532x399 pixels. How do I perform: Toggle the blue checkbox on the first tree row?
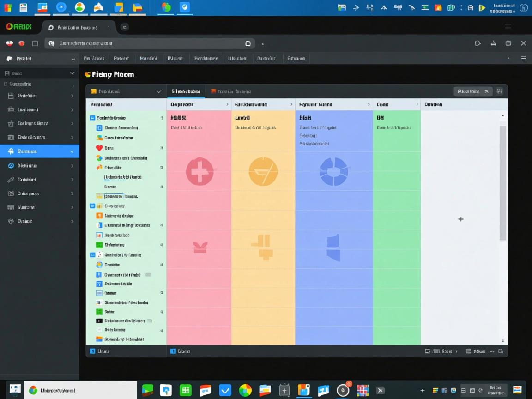pyautogui.click(x=92, y=118)
